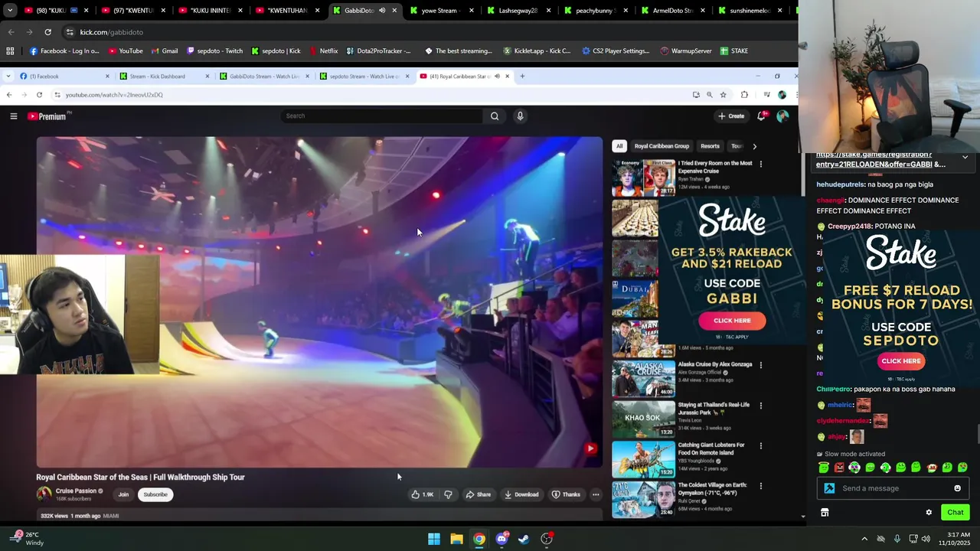Open Cruise Passion channel avatar

[x=44, y=494]
